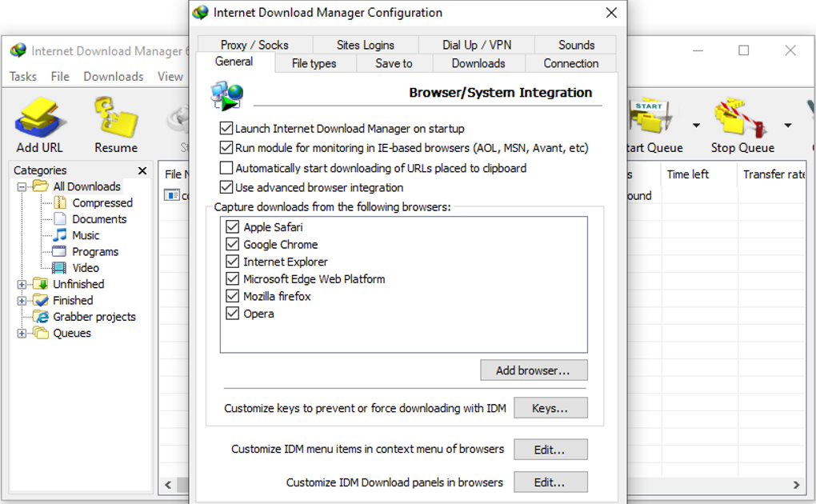Image resolution: width=816 pixels, height=504 pixels.
Task: Click the Add browser... button
Action: [534, 370]
